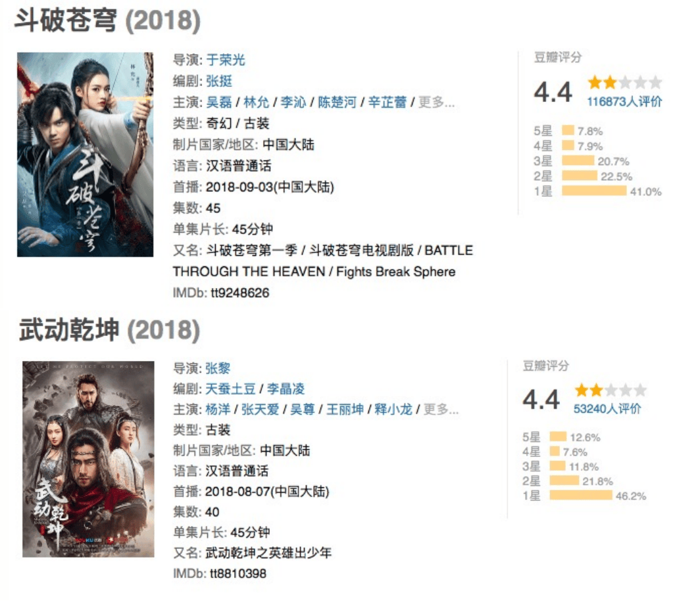Open 李沁 cast link

293,103
